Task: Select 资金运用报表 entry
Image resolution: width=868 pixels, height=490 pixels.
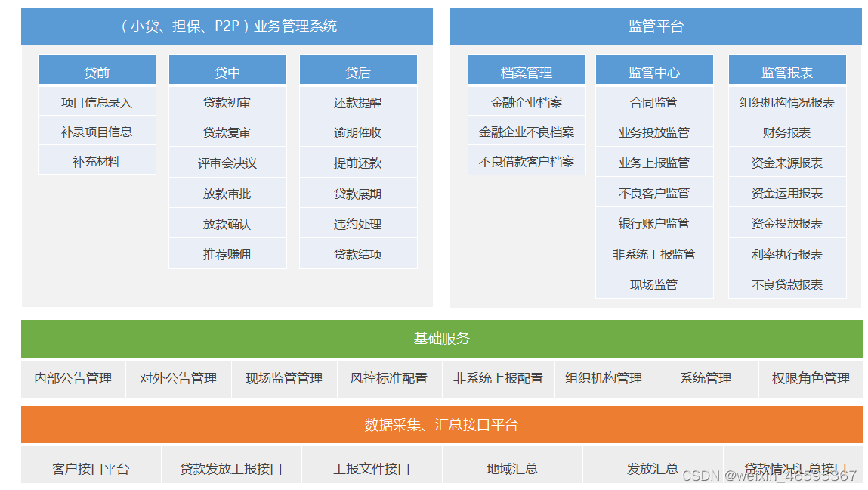Action: tap(787, 193)
